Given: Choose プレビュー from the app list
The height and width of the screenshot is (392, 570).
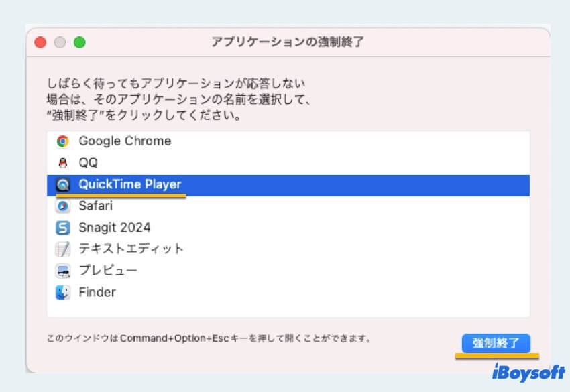Looking at the screenshot, I should click(108, 271).
